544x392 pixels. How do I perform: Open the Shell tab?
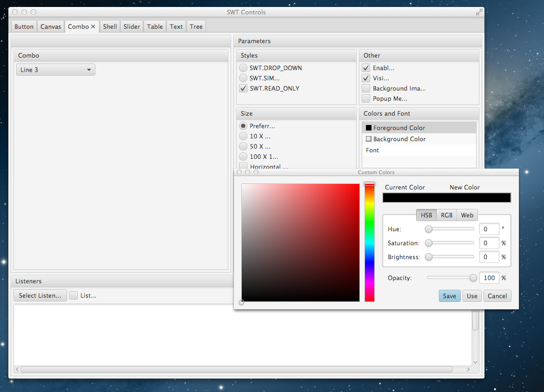click(x=110, y=26)
